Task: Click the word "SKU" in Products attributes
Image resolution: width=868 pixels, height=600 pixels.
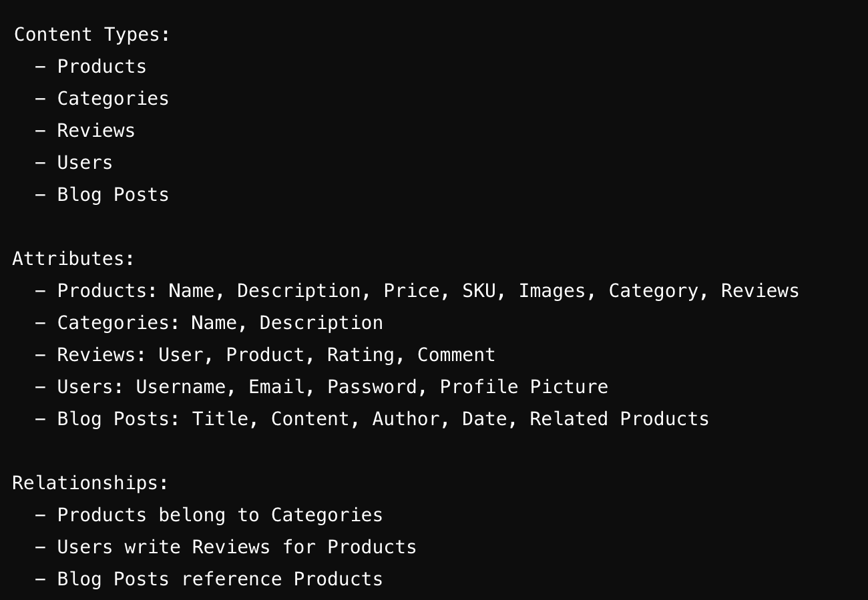Action: [479, 290]
